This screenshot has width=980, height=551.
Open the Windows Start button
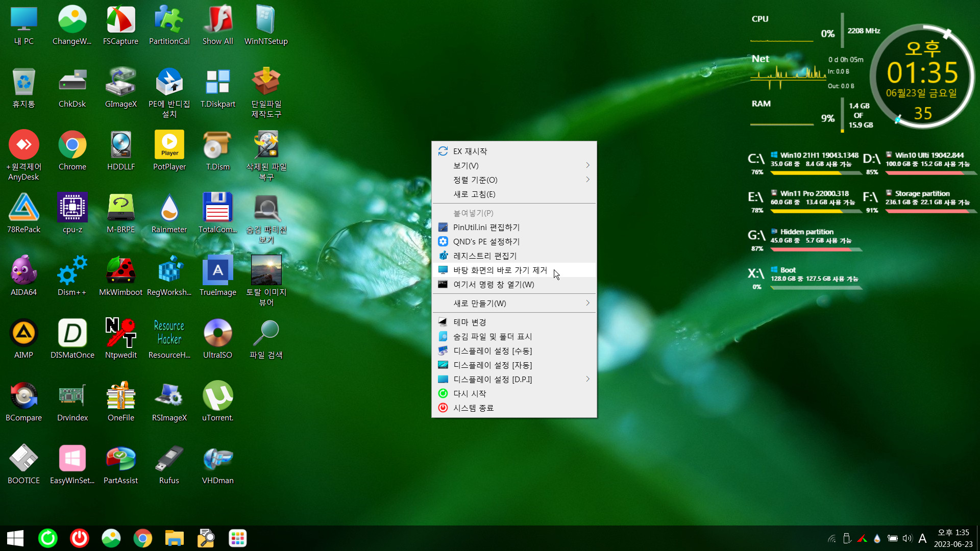15,538
